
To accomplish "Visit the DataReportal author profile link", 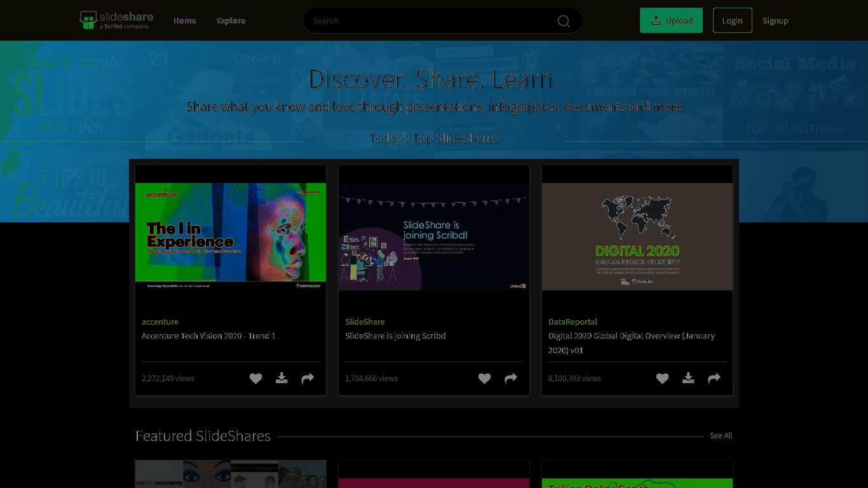I will coord(573,322).
